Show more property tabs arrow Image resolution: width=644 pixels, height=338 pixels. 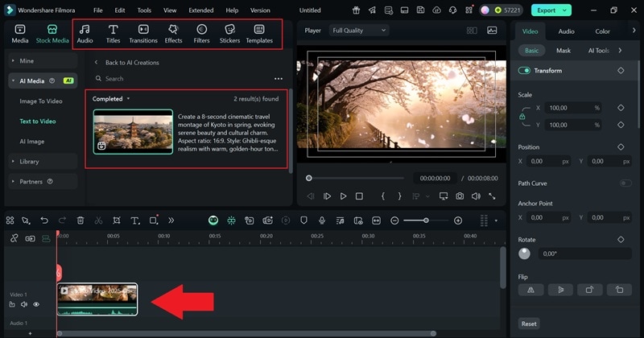click(634, 31)
